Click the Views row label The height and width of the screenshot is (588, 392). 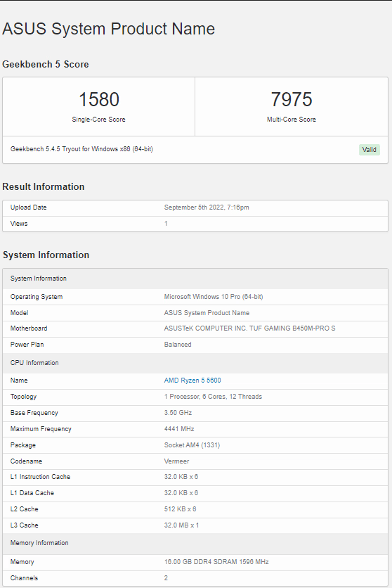tap(19, 224)
